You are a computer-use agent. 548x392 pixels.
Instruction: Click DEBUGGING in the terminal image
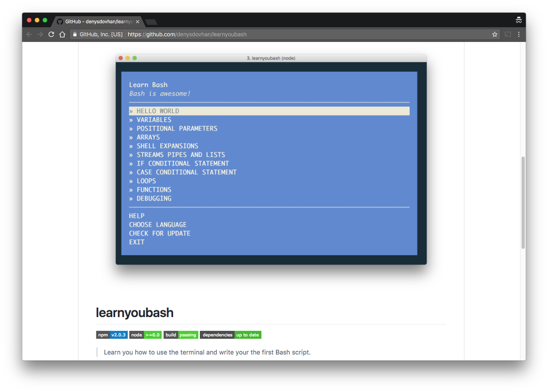click(x=154, y=198)
